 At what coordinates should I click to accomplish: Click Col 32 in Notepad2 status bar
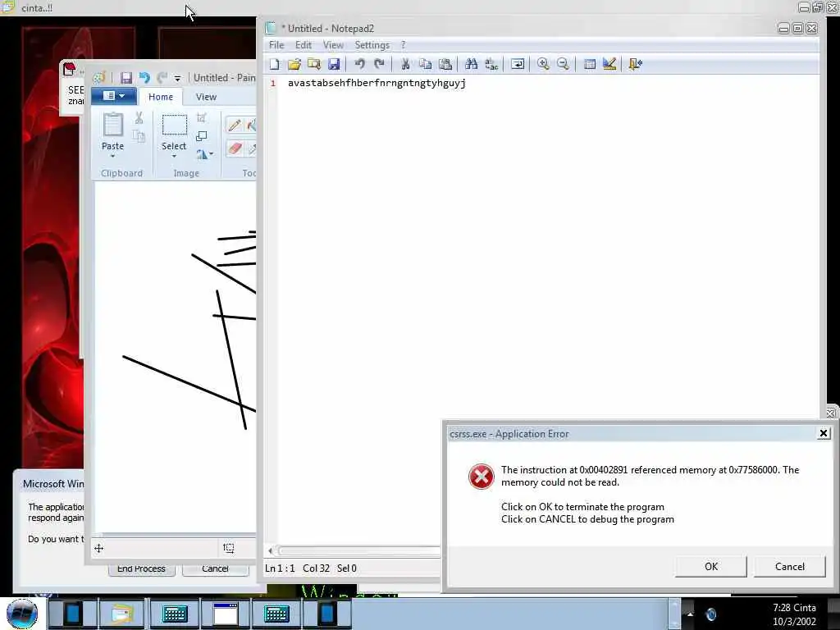click(316, 568)
